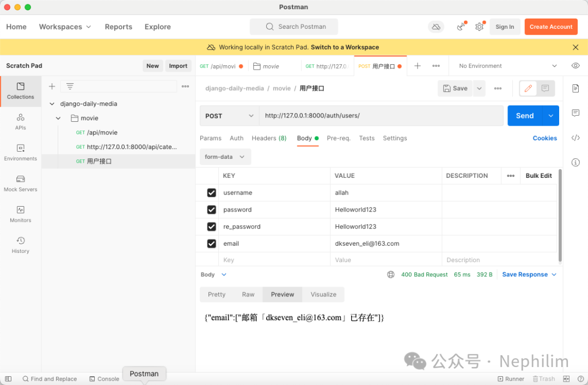Open the form-data body type dropdown
The image size is (588, 385).
[x=225, y=157]
